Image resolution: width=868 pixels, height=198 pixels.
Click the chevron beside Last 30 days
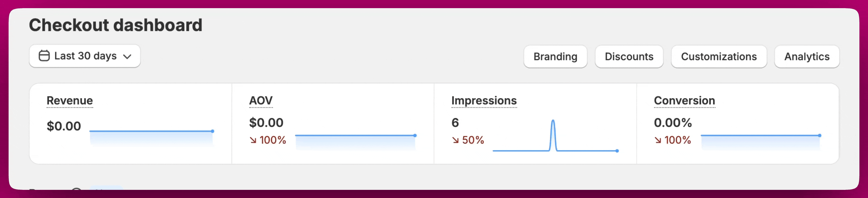(127, 57)
